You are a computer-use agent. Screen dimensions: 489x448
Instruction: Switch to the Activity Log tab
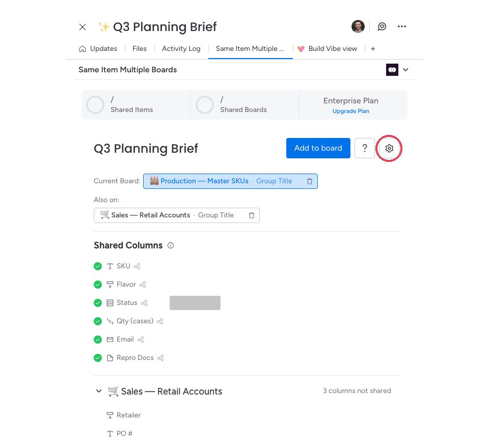click(x=181, y=49)
